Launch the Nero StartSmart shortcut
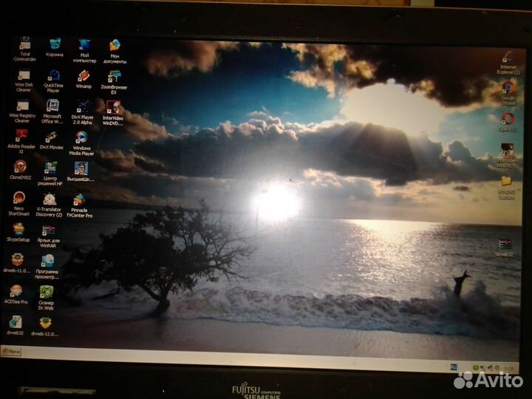The width and height of the screenshot is (532, 399). pyautogui.click(x=19, y=204)
